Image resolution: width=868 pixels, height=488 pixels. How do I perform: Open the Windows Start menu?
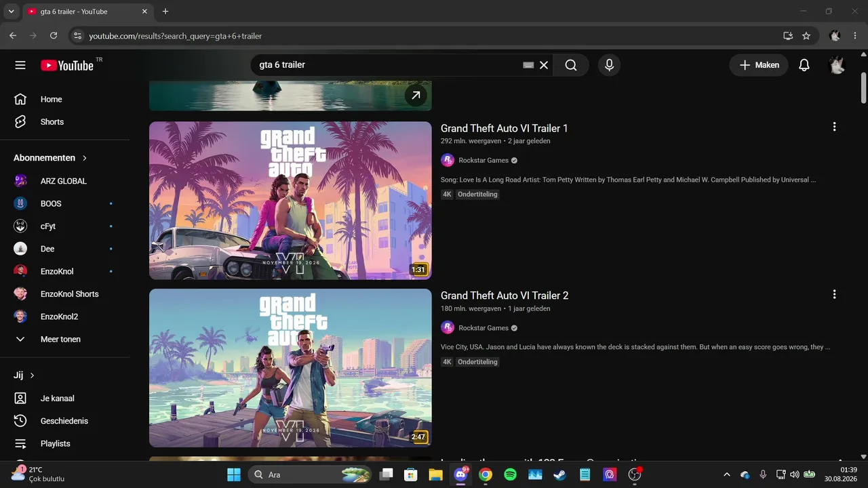click(x=233, y=474)
